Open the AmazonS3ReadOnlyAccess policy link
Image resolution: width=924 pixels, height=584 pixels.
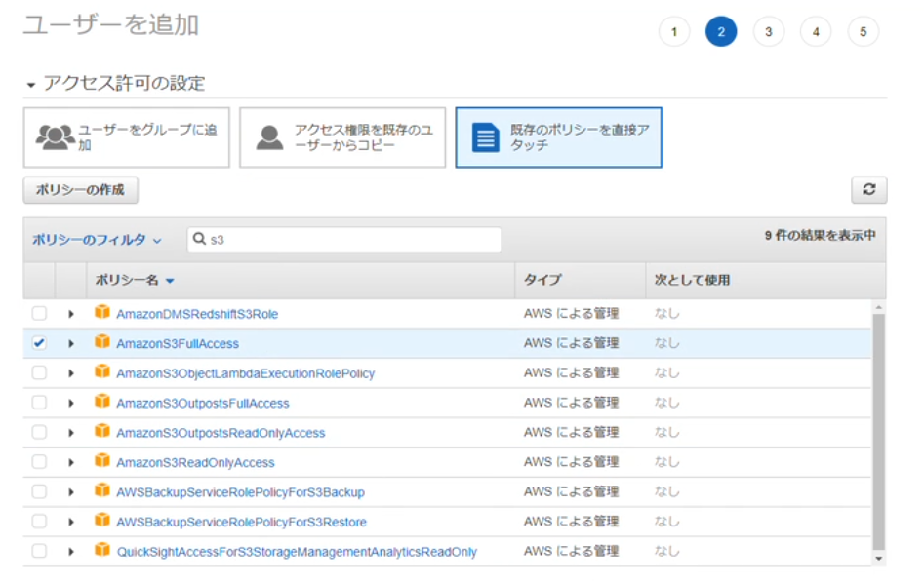coord(195,463)
